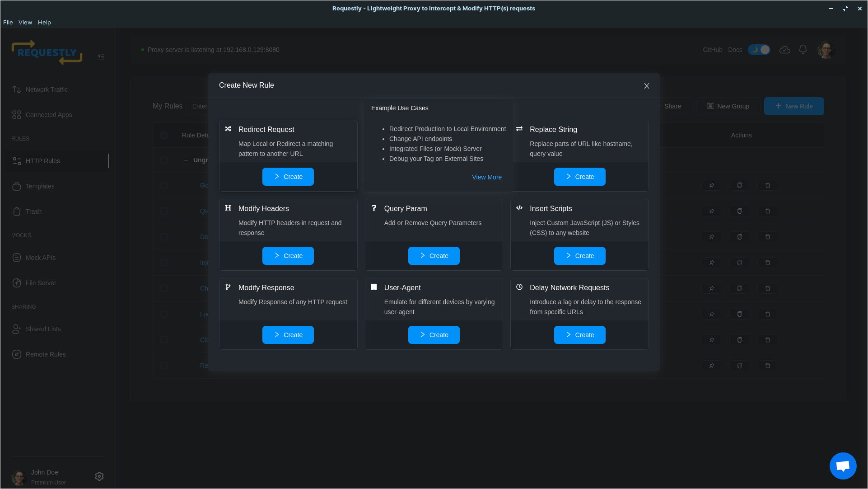Click the Query Param question mark icon
The width and height of the screenshot is (868, 489).
374,208
